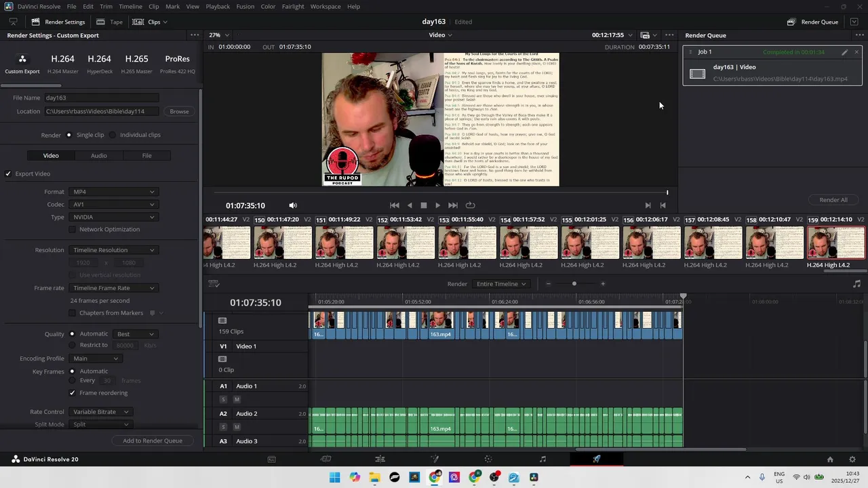Toggle the audio meter music note icon
This screenshot has width=868, height=488.
point(856,284)
